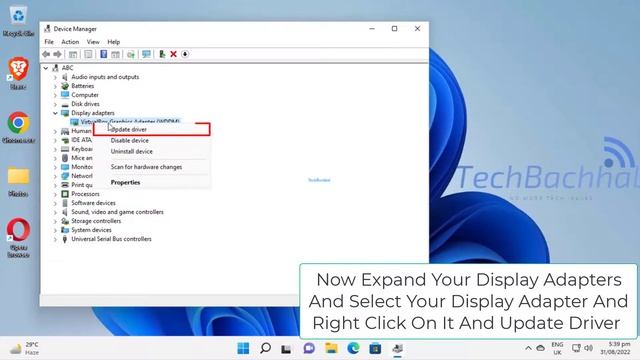Image resolution: width=640 pixels, height=360 pixels.
Task: Click the Audio inputs and outputs speaker icon
Action: 64,77
